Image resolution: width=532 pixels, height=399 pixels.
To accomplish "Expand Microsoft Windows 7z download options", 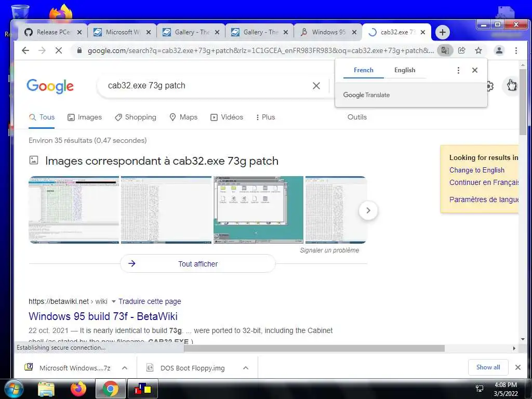I will 125,368.
